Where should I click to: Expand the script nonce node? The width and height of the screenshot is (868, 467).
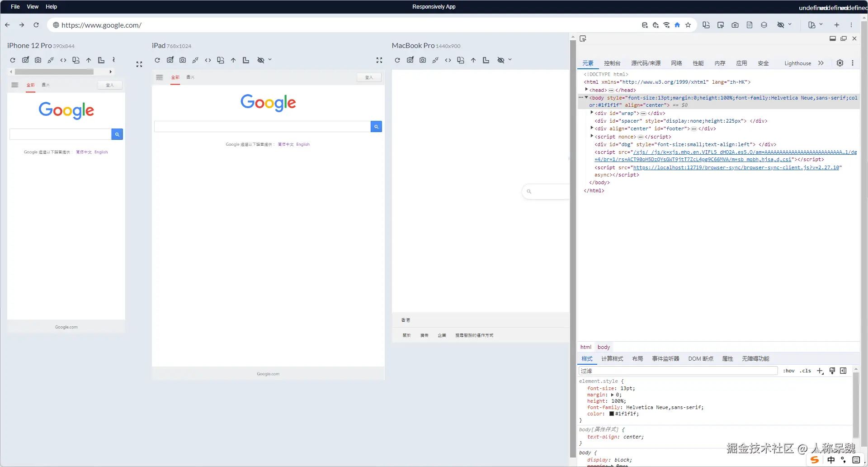point(592,136)
